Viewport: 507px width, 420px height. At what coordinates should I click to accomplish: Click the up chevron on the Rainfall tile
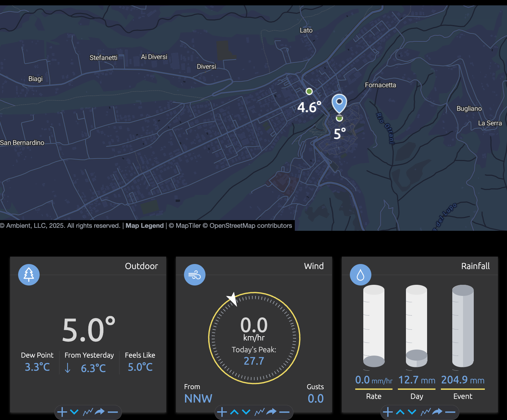(400, 412)
